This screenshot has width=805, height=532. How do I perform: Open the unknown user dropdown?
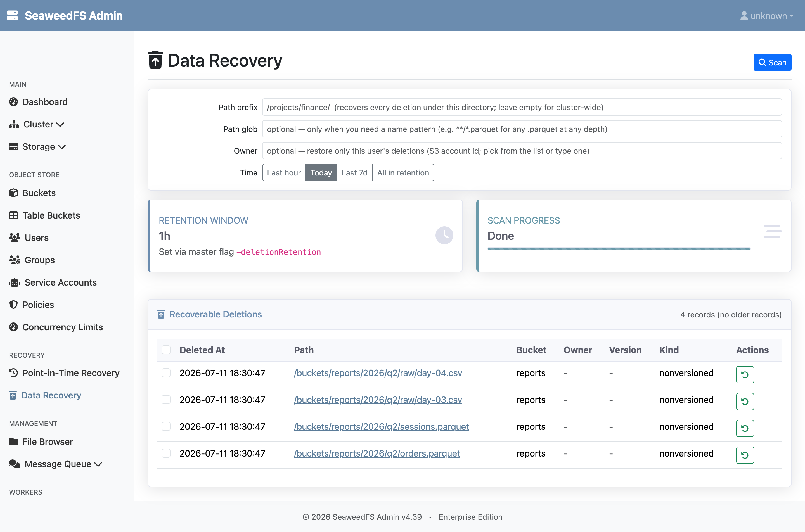pos(767,16)
